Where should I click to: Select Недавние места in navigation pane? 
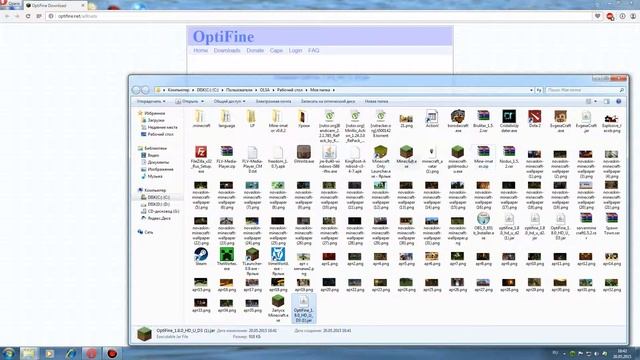(x=162, y=127)
